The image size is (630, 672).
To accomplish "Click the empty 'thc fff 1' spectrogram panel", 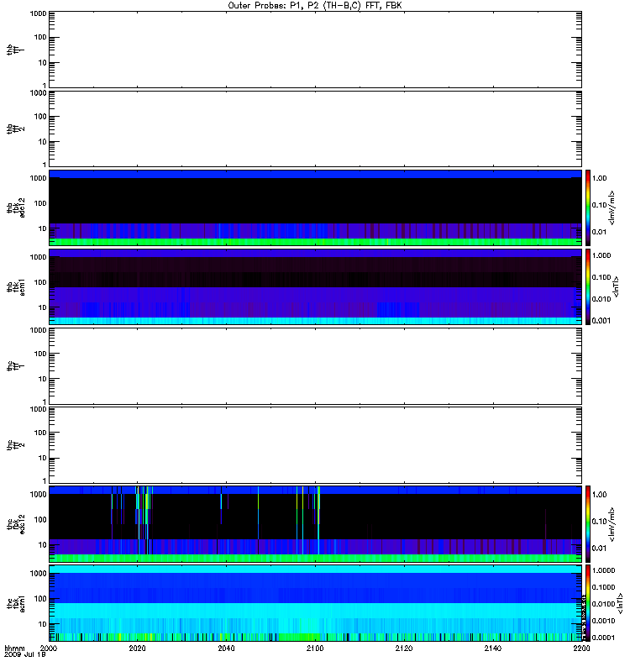I will [316, 366].
